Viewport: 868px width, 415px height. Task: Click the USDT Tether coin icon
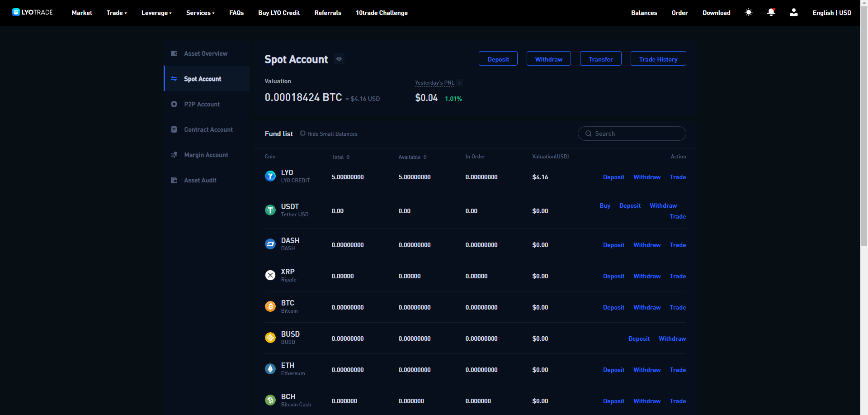point(270,210)
